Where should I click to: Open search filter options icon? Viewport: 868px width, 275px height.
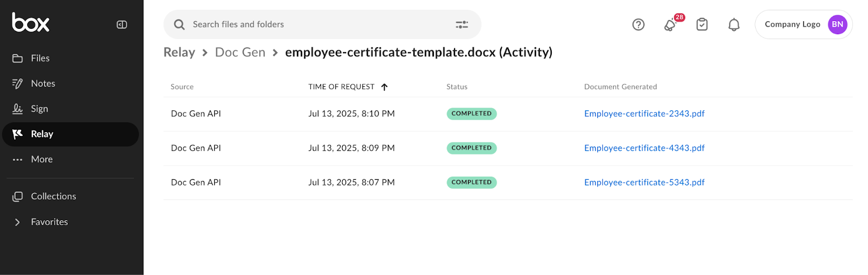[462, 24]
